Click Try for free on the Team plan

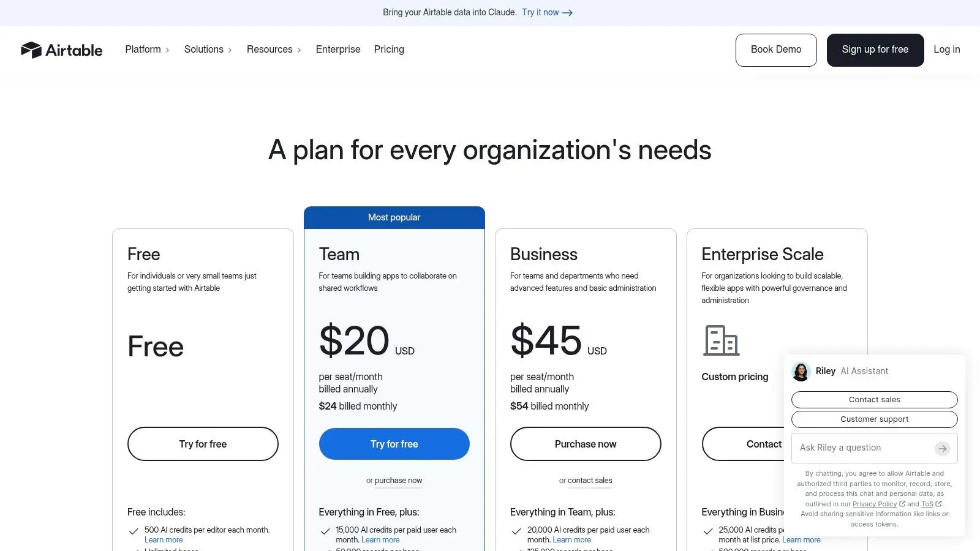394,444
